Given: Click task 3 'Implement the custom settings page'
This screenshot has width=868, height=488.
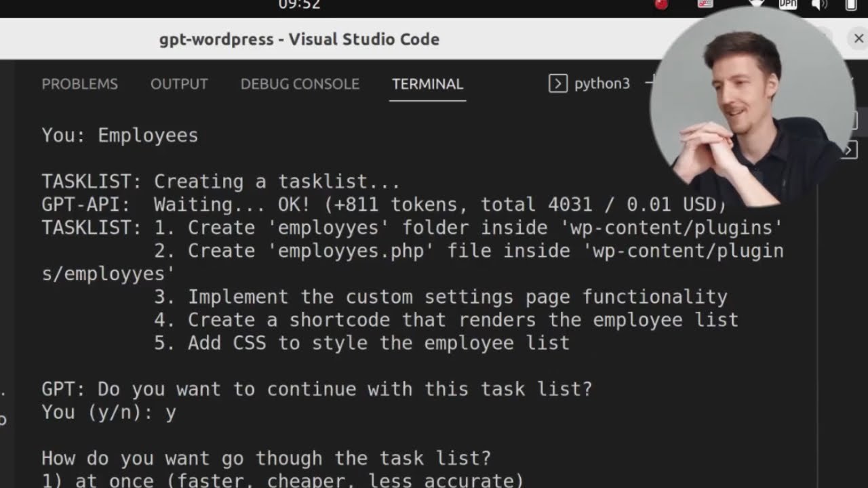Looking at the screenshot, I should pyautogui.click(x=441, y=297).
